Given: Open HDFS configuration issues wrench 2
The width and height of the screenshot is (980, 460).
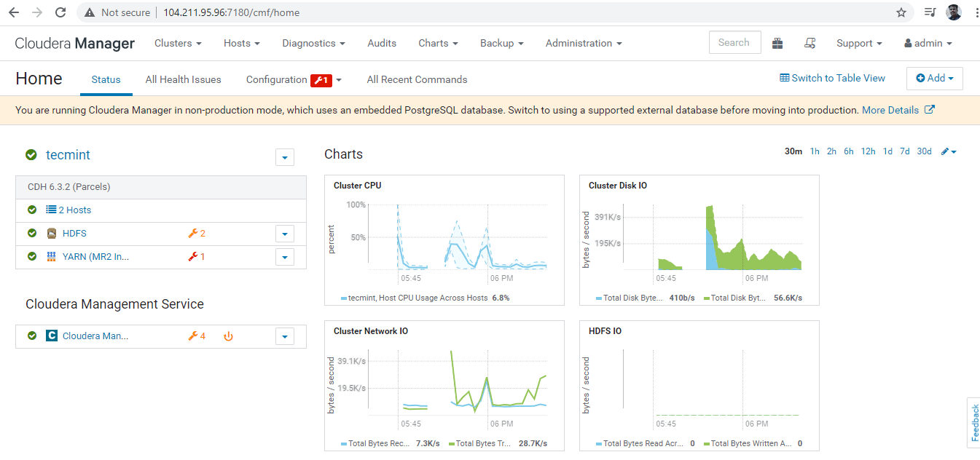Looking at the screenshot, I should coord(197,234).
